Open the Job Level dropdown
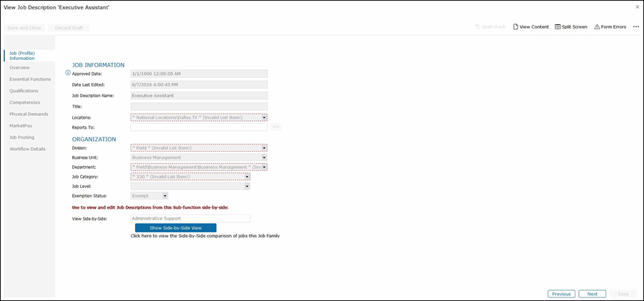 247,186
